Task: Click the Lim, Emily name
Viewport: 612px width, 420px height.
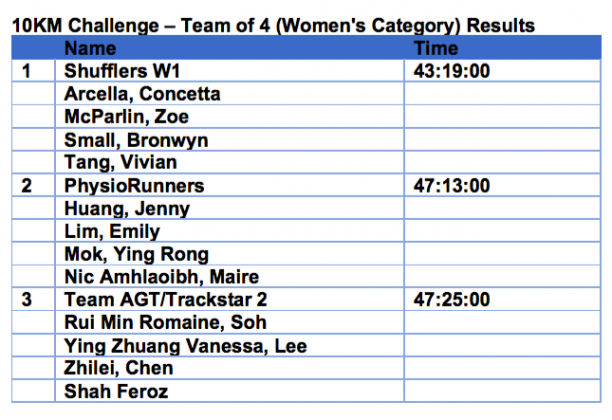Action: (x=110, y=232)
